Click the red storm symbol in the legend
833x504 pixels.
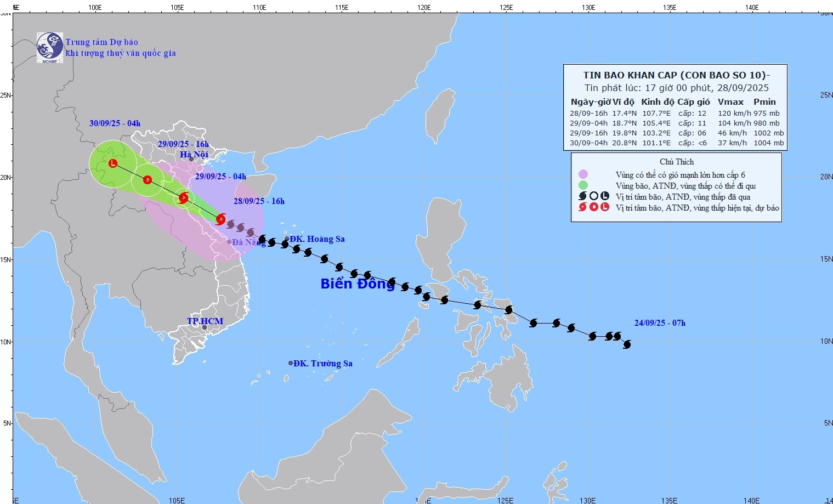coord(583,207)
